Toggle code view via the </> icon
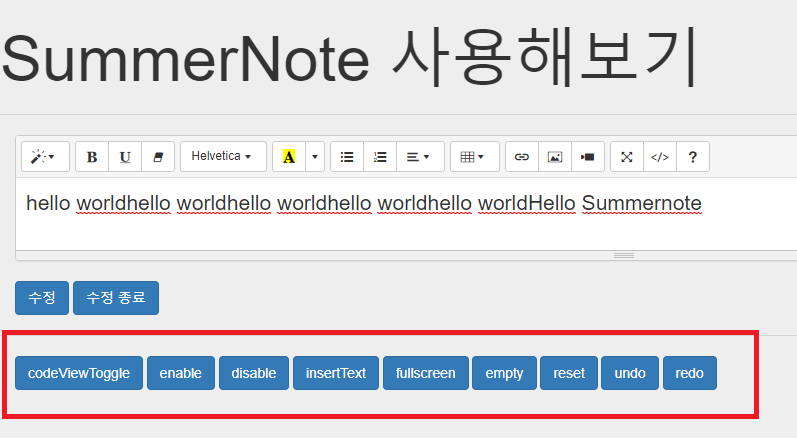This screenshot has width=797, height=445. (660, 157)
